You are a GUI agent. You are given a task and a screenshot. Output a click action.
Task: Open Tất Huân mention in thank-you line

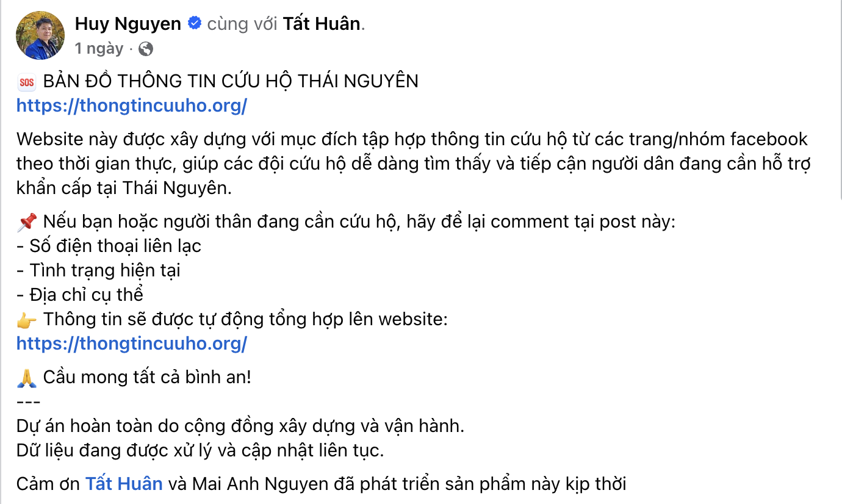[x=124, y=484]
